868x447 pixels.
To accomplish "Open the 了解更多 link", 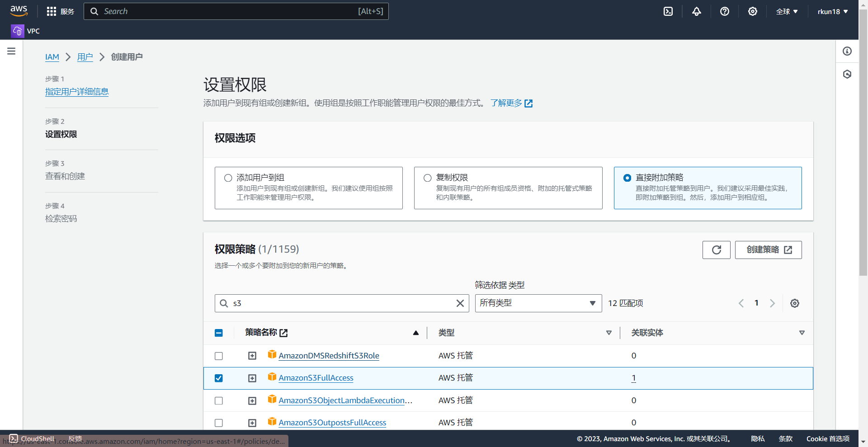I will [511, 103].
